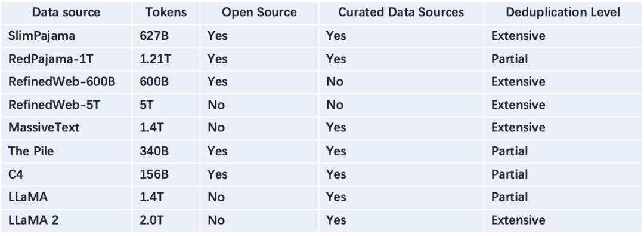Click the Tokens column header

click(166, 13)
